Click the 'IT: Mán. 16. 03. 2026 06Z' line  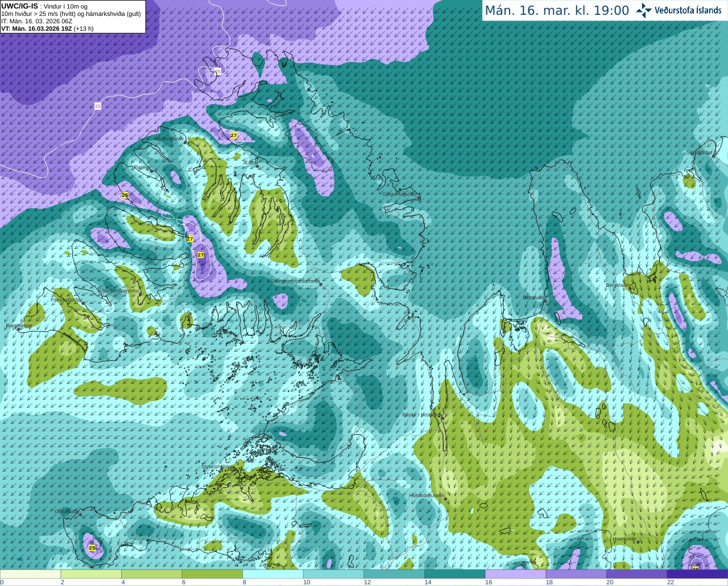click(37, 21)
